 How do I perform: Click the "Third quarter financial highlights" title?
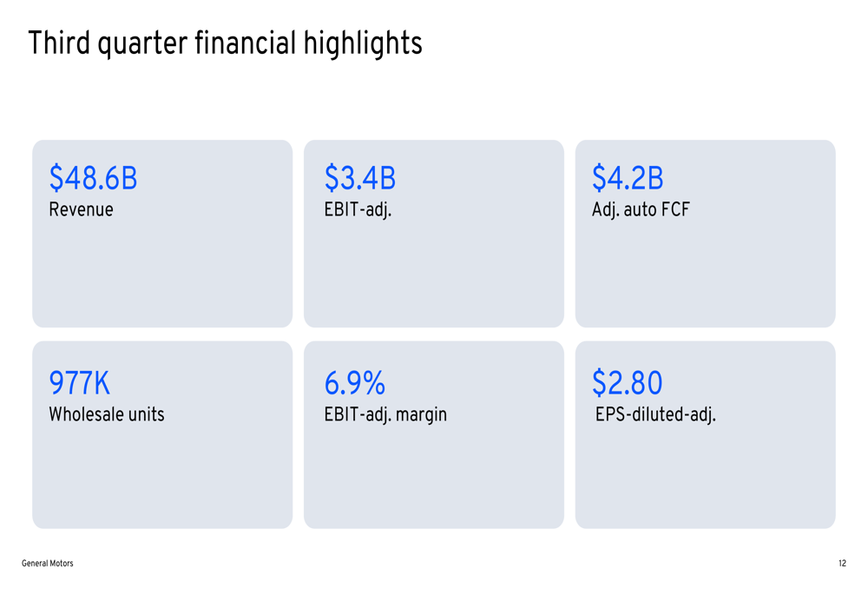[x=225, y=43]
